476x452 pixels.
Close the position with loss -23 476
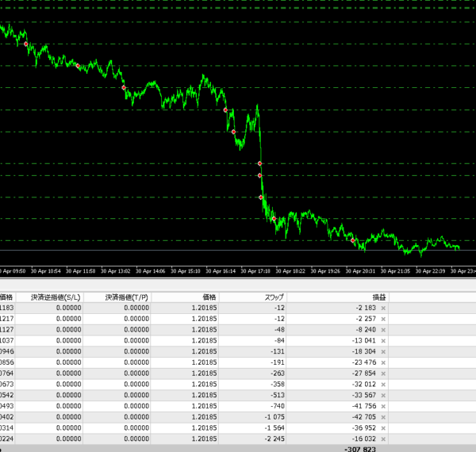pos(383,362)
